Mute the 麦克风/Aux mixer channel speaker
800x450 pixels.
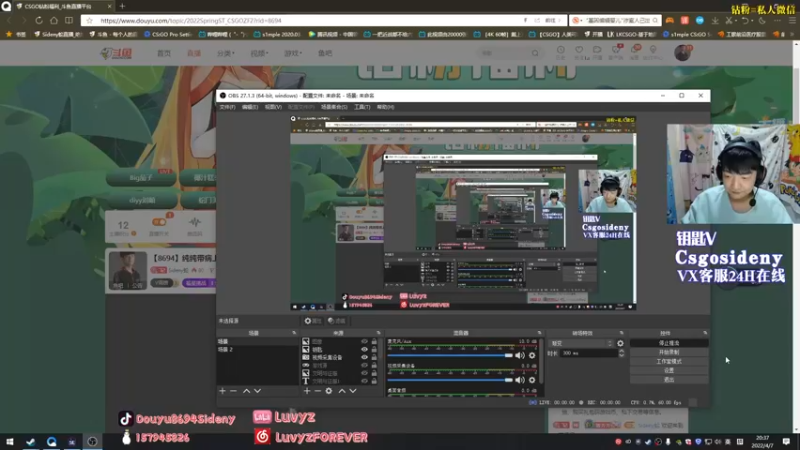pos(520,355)
